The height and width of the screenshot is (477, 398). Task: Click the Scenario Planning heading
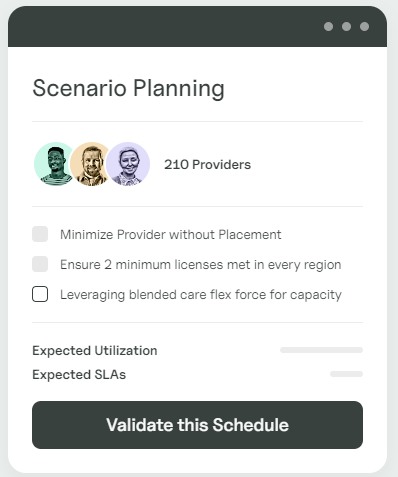pos(128,88)
